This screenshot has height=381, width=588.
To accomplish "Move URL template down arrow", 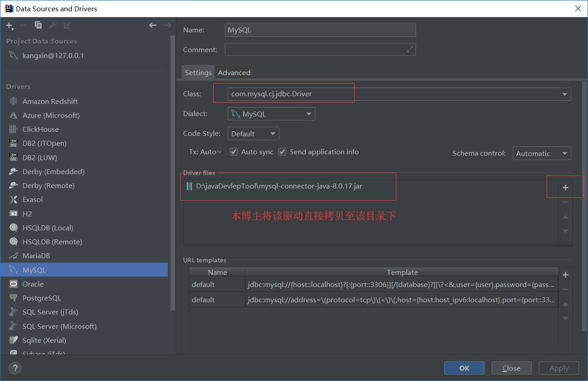I will pyautogui.click(x=566, y=318).
